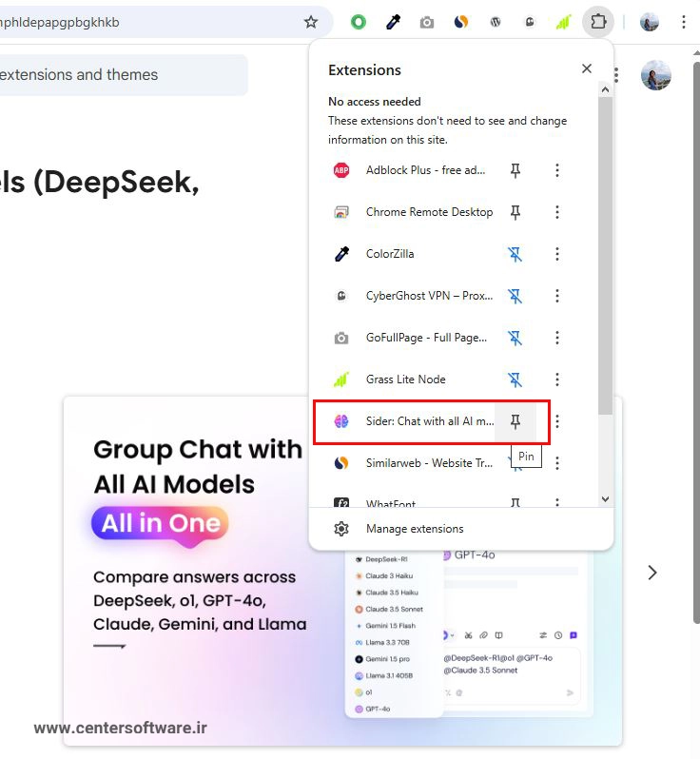Click the Extensions popup scrollbar thumb
This screenshot has height=759, width=700.
605,255
